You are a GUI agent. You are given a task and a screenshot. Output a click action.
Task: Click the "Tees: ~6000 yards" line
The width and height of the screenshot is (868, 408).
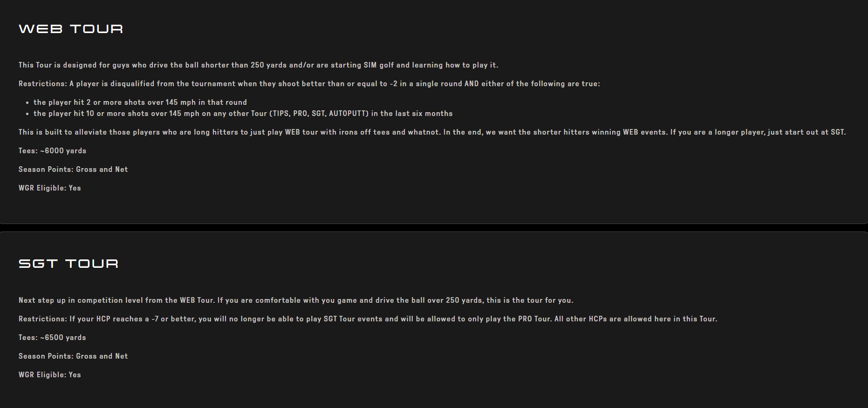[52, 151]
